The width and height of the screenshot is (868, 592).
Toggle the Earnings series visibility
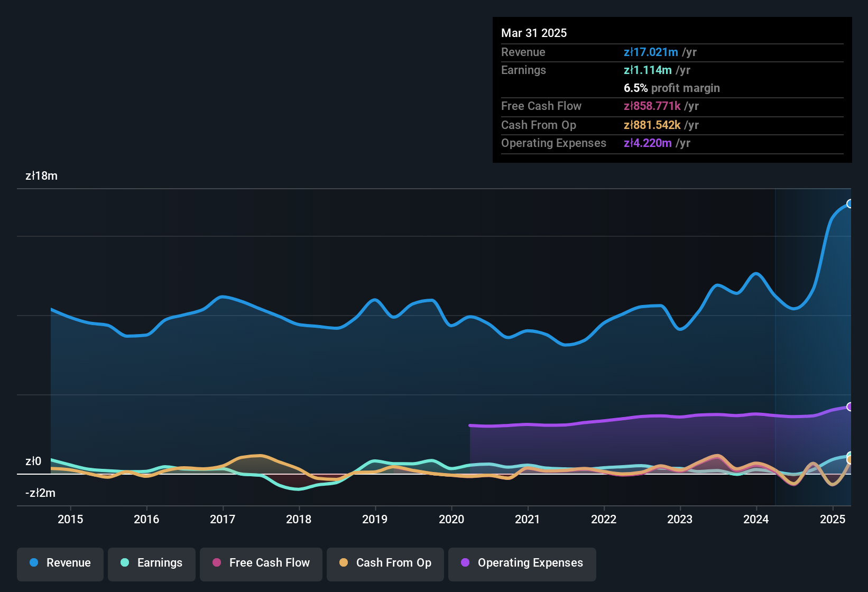(x=152, y=563)
